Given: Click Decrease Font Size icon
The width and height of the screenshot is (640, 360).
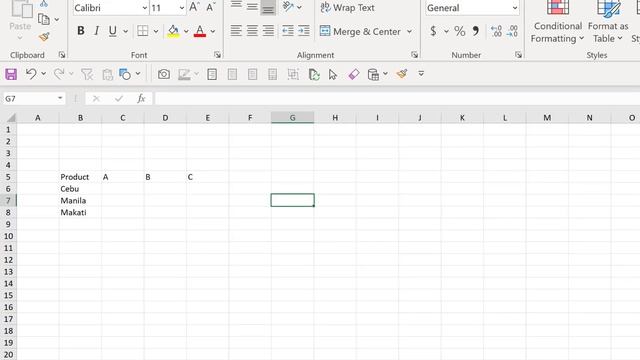Looking at the screenshot, I should [211, 7].
